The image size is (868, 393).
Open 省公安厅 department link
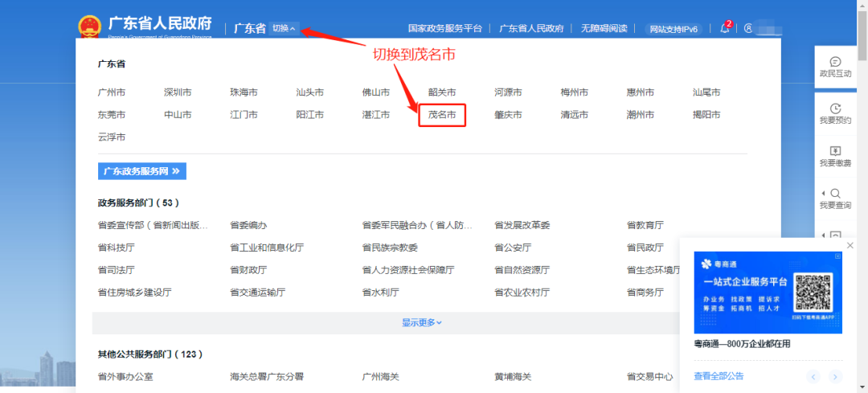pos(513,248)
